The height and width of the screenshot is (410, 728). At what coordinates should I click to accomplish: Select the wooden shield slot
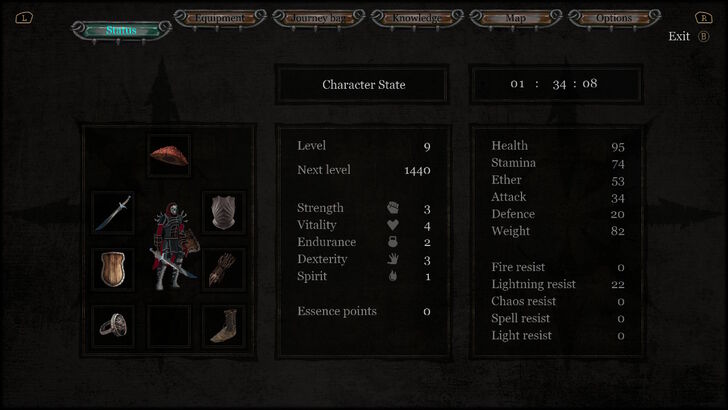click(x=113, y=269)
